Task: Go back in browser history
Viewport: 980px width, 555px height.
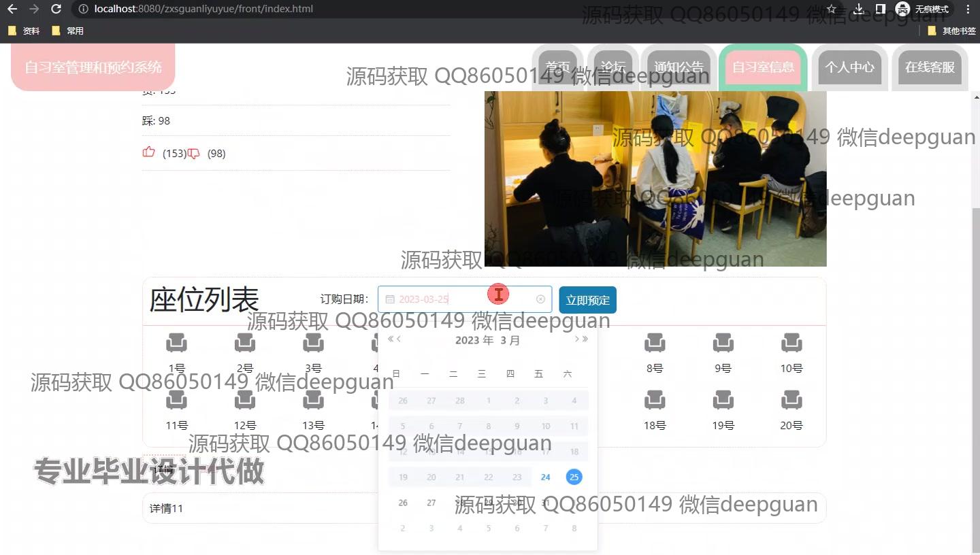Action: (12, 9)
